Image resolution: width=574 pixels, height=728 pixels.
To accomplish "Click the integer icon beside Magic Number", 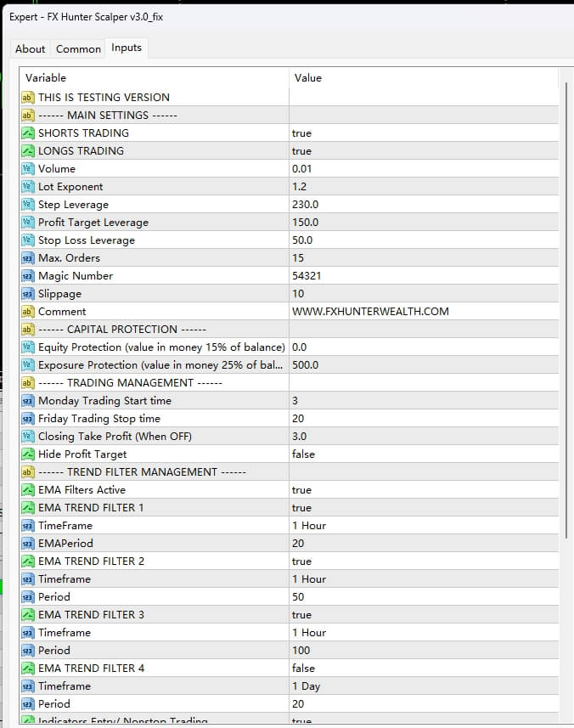I will point(28,276).
